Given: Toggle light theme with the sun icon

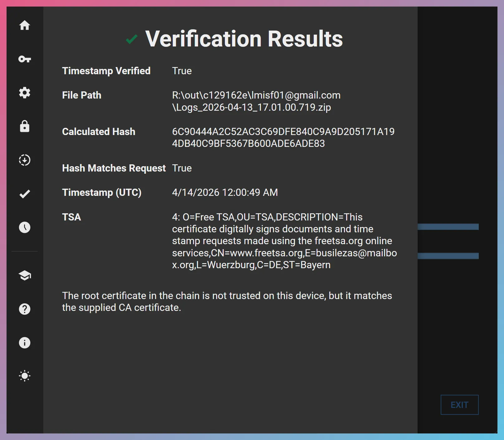Looking at the screenshot, I should 25,376.
